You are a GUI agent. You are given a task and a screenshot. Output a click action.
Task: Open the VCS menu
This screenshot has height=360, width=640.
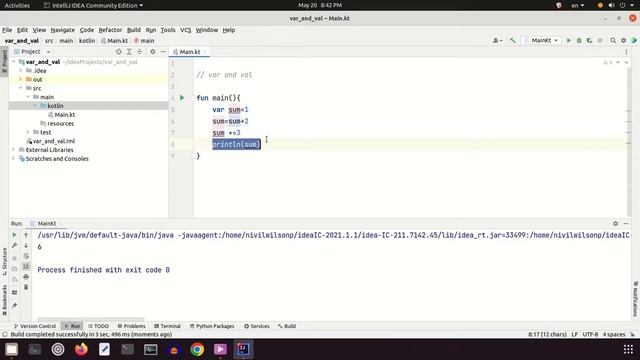(x=185, y=30)
